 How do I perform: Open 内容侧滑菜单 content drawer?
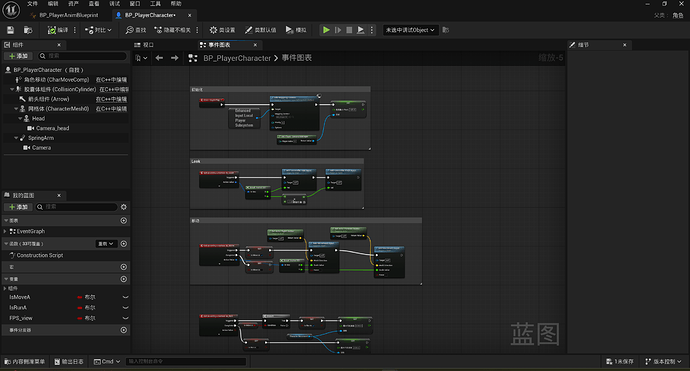pos(25,362)
